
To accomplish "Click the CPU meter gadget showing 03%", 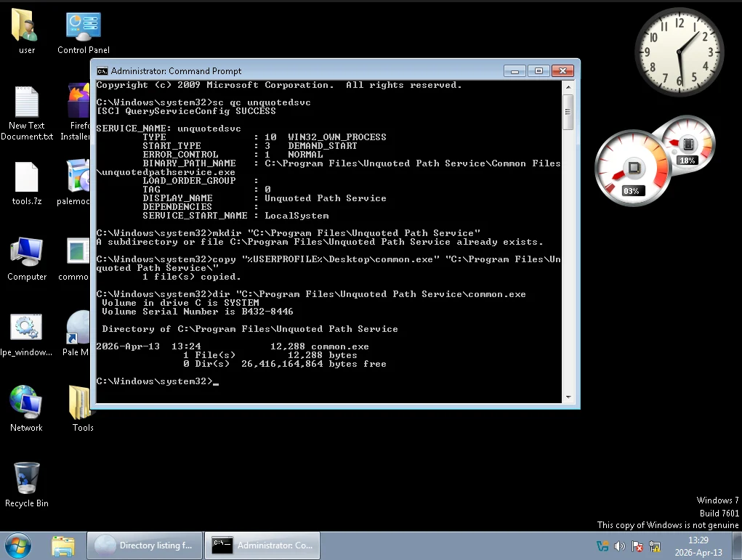I will (632, 169).
